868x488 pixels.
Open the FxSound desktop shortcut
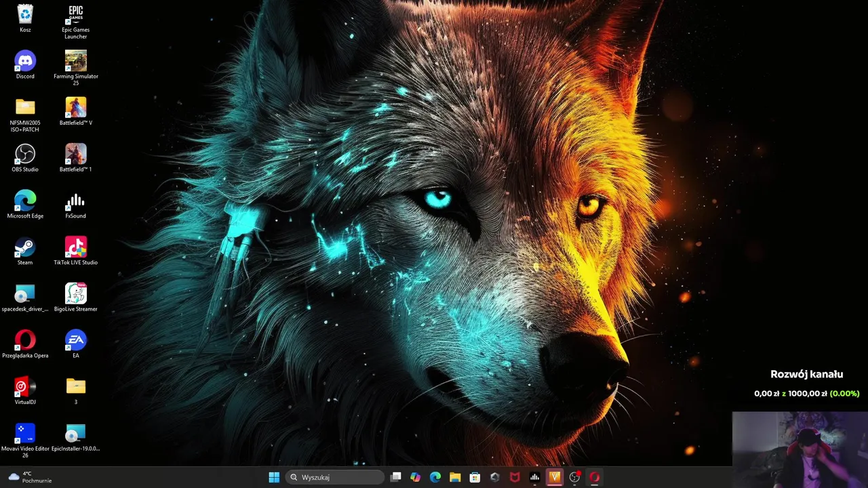click(x=76, y=205)
